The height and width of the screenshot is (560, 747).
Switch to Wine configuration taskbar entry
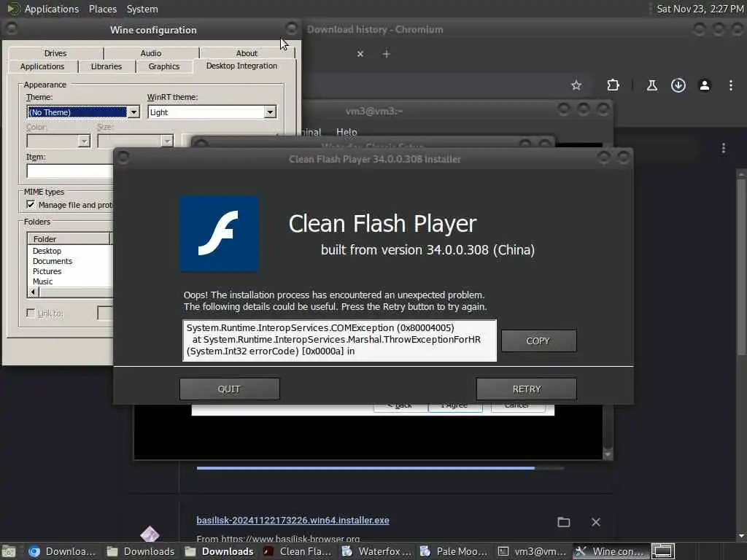pyautogui.click(x=610, y=551)
